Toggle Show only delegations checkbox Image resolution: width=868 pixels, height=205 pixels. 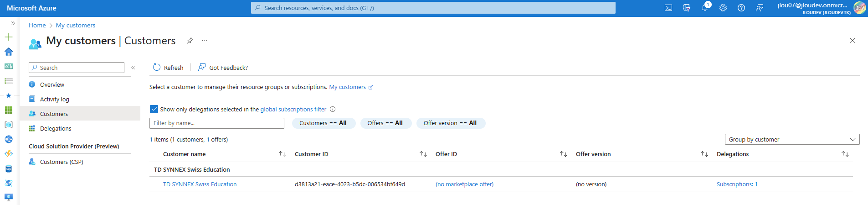click(x=154, y=109)
